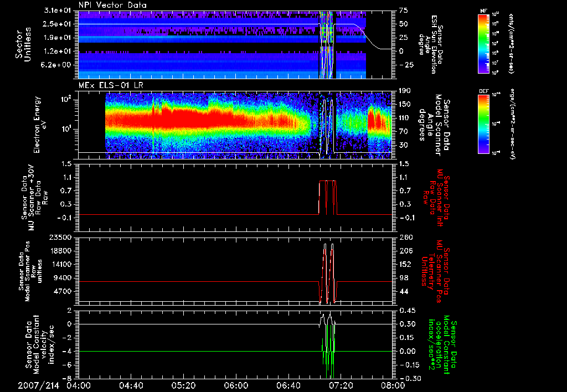Click the 'ESH Sun Elevation Angle' axis label
This screenshot has width=567, height=392.
[x=430, y=44]
